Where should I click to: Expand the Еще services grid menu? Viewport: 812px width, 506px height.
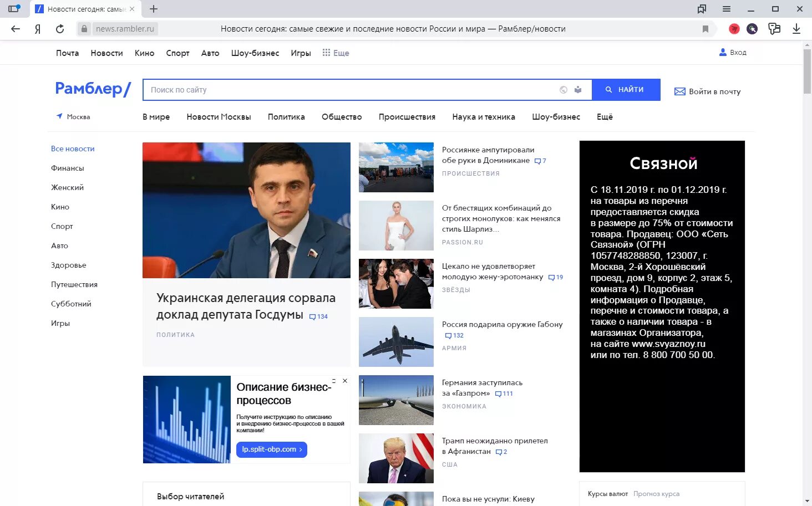pos(336,53)
